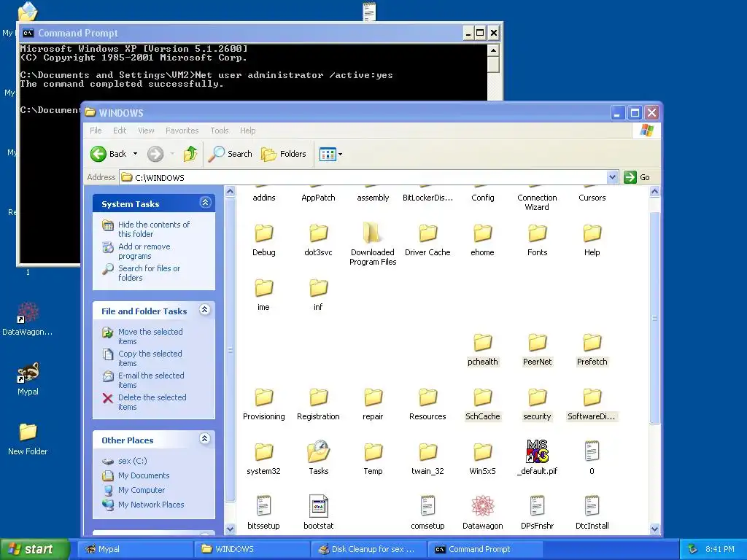Select the DataWagon desktop shortcut
This screenshot has width=747, height=560.
[x=28, y=319]
